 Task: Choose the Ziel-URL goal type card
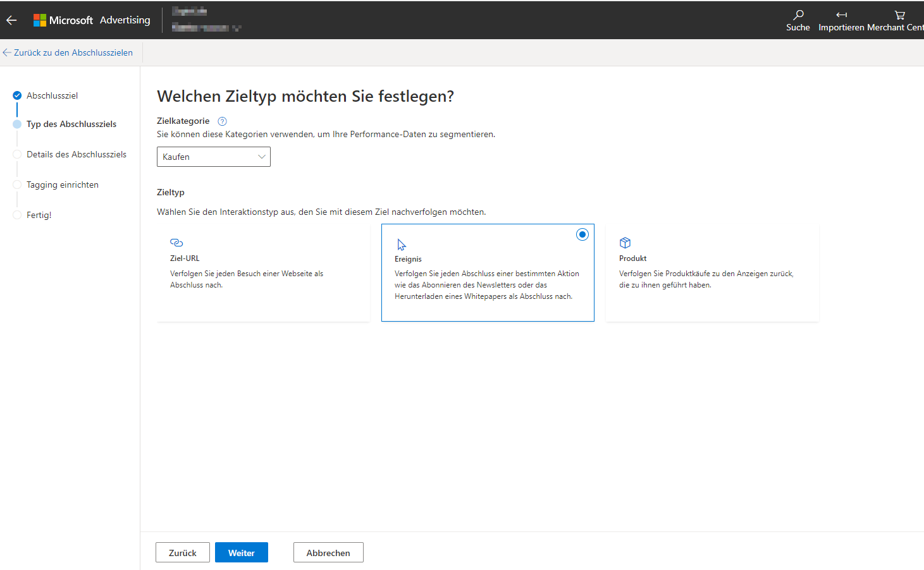(x=263, y=272)
